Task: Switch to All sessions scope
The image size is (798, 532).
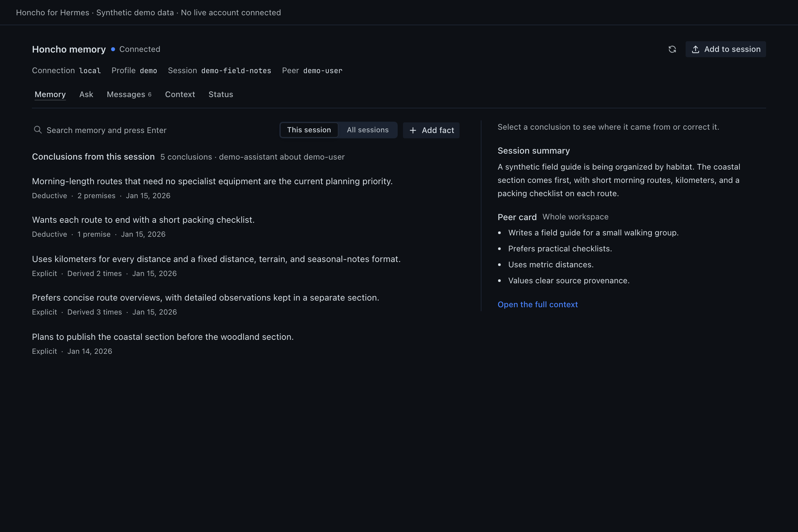Action: click(367, 130)
